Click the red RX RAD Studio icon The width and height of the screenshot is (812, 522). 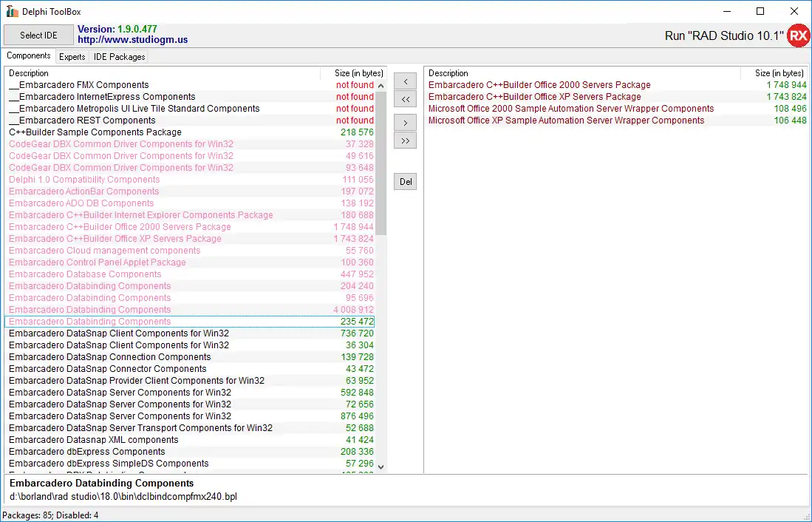pos(799,35)
